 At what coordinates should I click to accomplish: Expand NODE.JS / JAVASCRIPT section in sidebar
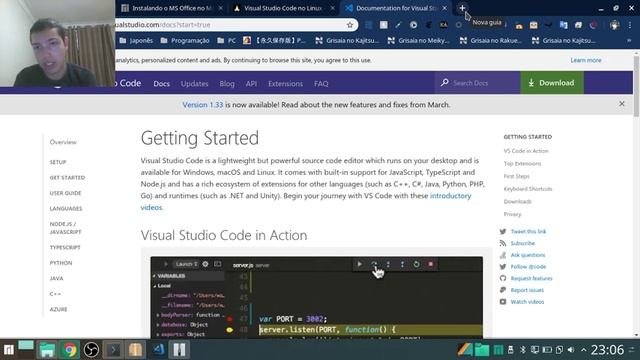pyautogui.click(x=65, y=228)
